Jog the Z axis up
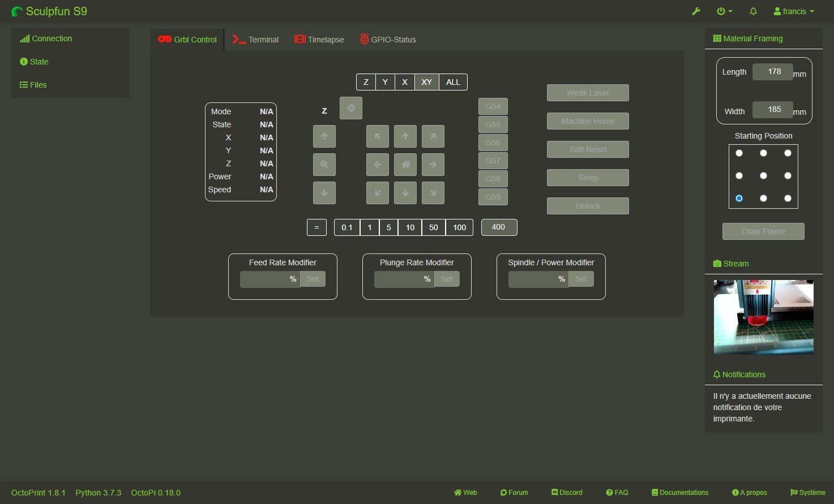 pyautogui.click(x=324, y=136)
